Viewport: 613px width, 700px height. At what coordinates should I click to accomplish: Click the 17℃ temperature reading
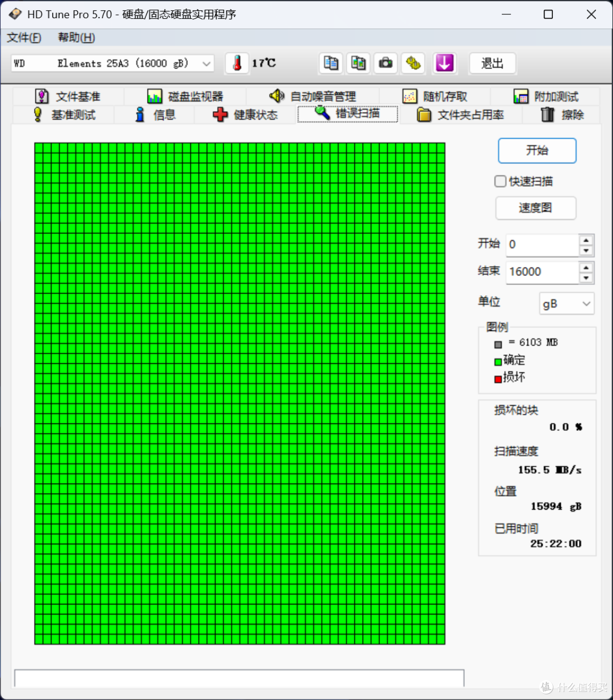coord(264,63)
